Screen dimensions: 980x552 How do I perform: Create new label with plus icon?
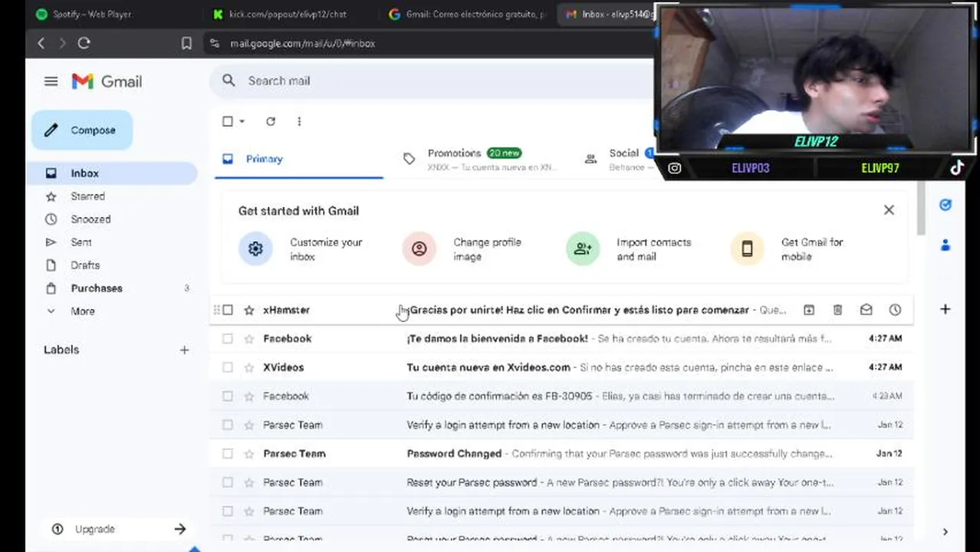[184, 350]
